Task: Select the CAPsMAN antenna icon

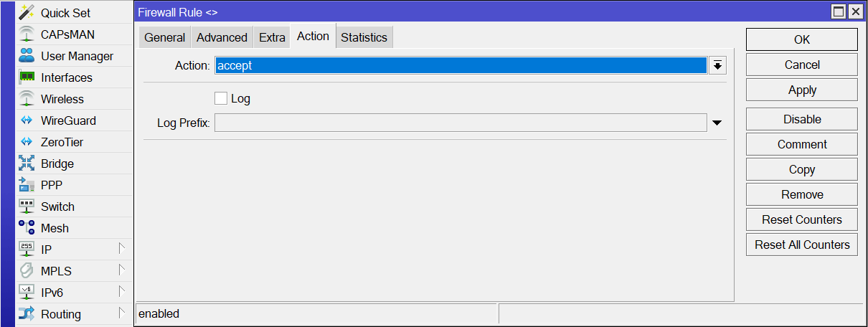Action: pos(27,34)
